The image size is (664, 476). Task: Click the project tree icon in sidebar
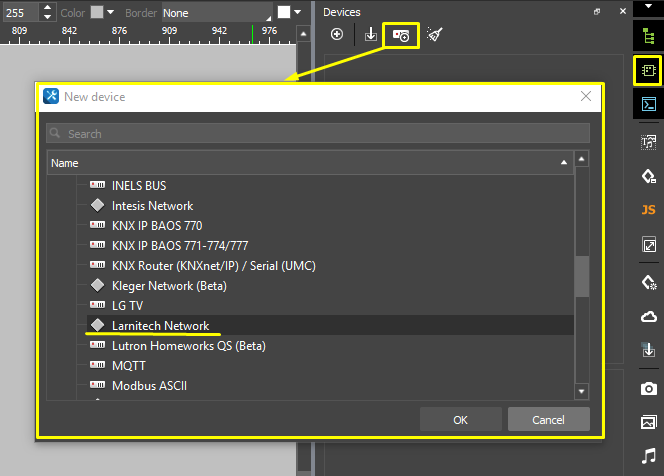[648, 36]
